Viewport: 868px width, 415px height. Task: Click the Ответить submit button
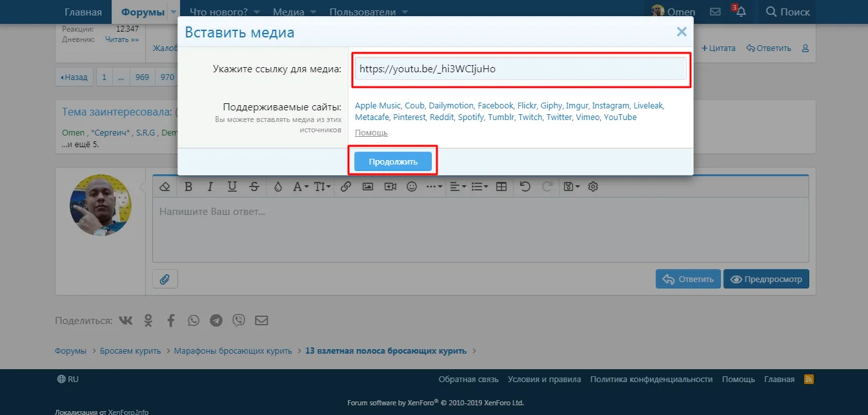[688, 279]
